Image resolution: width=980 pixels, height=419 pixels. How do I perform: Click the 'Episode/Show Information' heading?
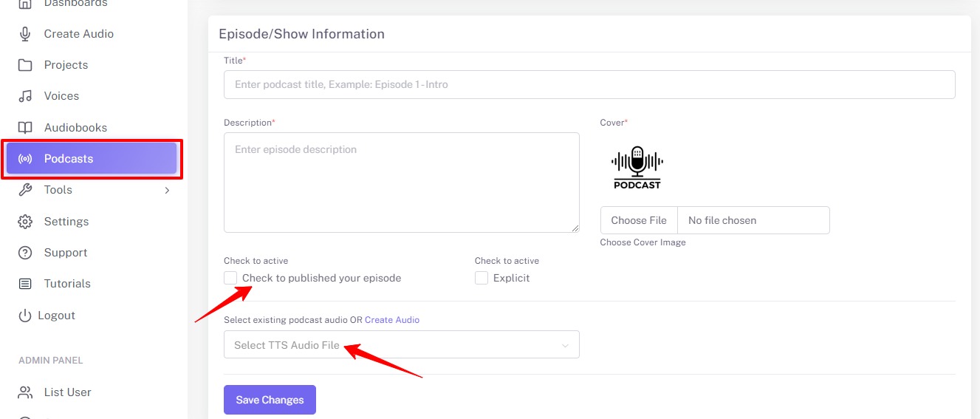(x=302, y=34)
